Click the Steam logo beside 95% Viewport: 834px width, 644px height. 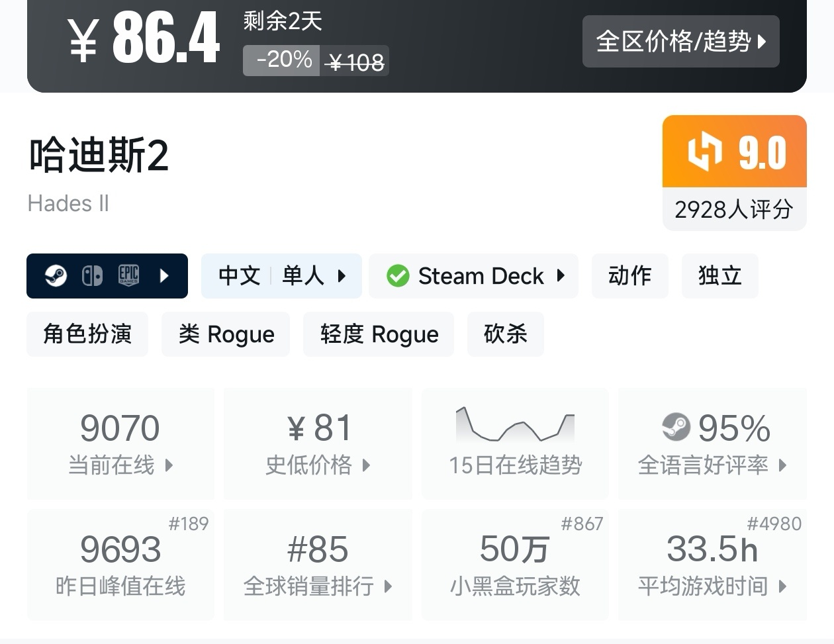pyautogui.click(x=676, y=427)
